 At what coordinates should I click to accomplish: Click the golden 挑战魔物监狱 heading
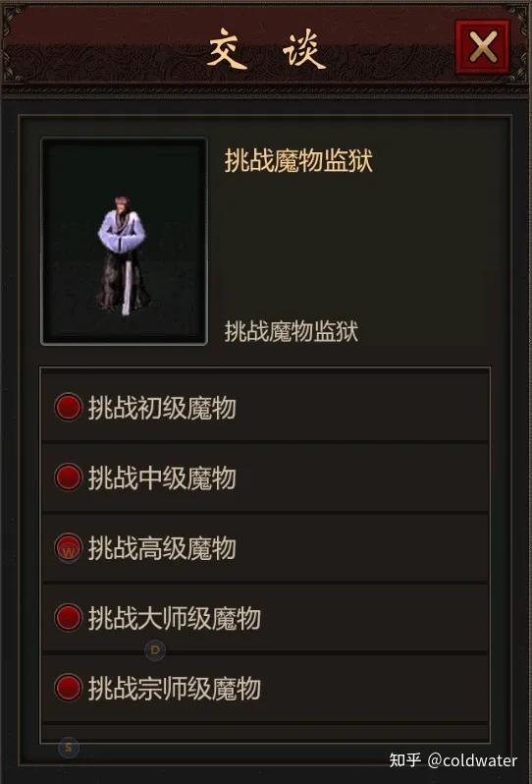pyautogui.click(x=298, y=160)
